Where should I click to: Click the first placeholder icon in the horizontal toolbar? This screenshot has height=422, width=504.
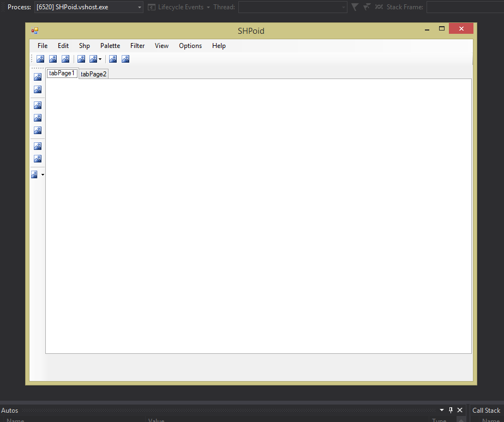coord(40,59)
